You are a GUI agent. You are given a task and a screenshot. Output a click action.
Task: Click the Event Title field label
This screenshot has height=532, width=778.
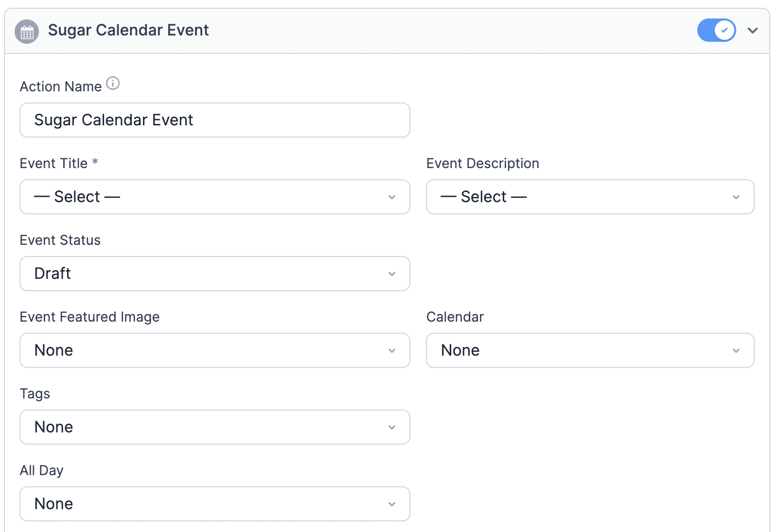click(54, 163)
